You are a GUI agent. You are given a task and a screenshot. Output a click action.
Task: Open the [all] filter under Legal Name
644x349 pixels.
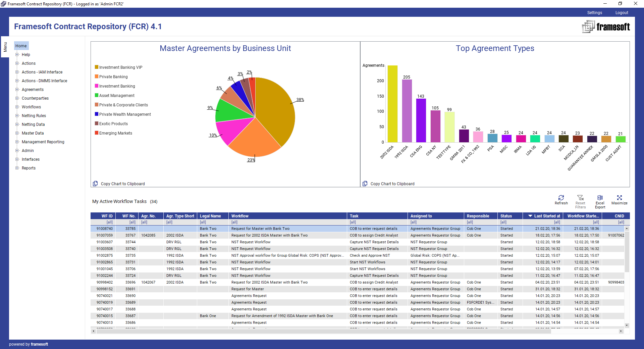203,222
